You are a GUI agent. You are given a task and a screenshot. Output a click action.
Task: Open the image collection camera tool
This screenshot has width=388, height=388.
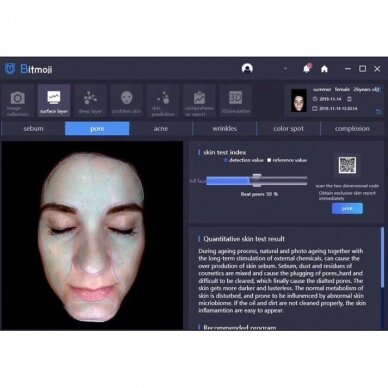click(17, 101)
